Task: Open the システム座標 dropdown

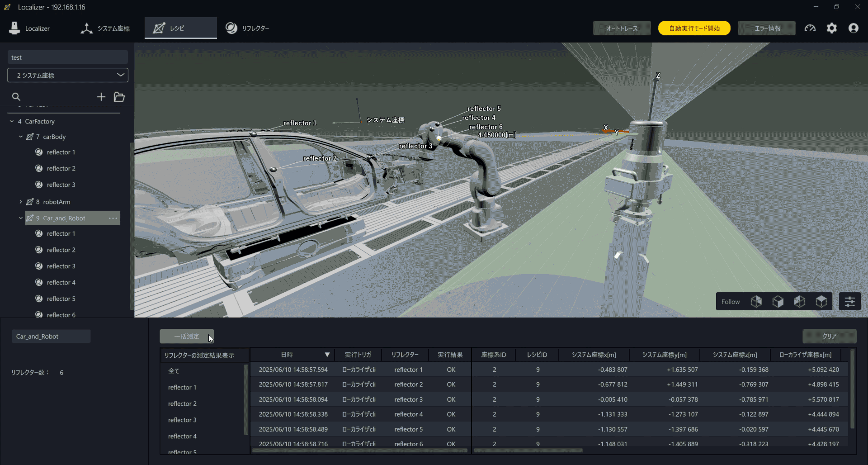Action: click(x=68, y=75)
